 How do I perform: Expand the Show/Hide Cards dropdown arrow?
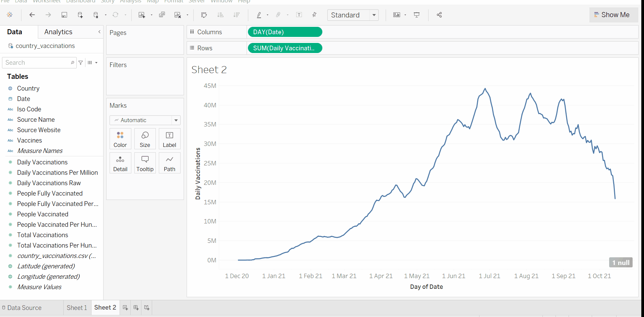(405, 15)
